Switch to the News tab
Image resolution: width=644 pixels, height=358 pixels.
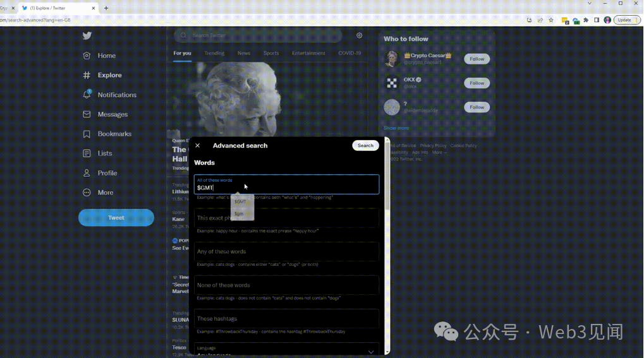(x=244, y=53)
